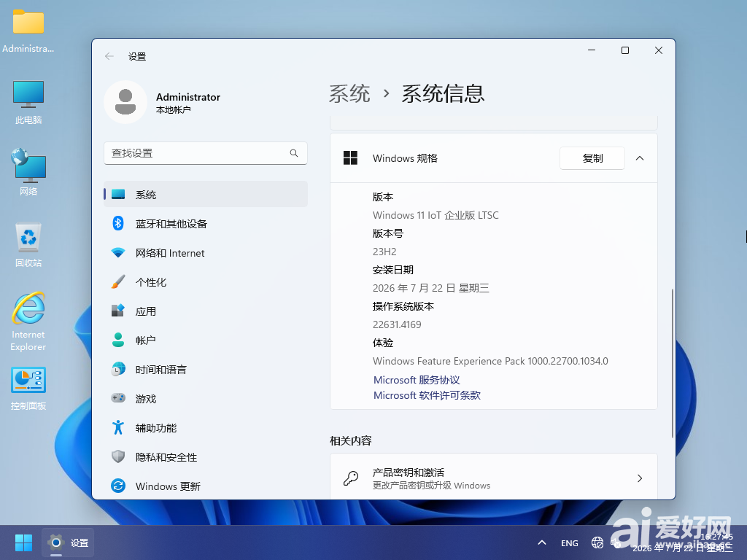Click the Administrator account name
Screen dimensions: 747x560
click(188, 97)
